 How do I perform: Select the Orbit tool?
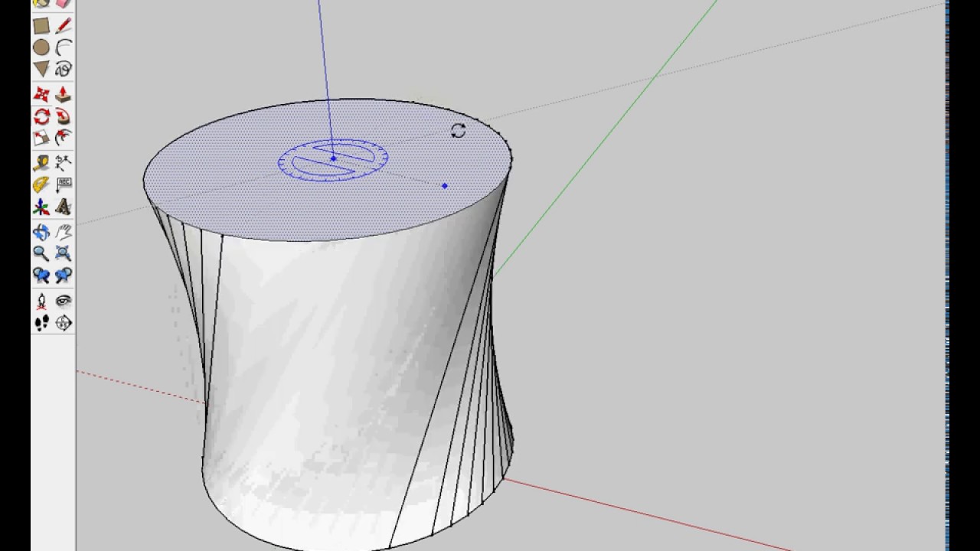coord(41,232)
